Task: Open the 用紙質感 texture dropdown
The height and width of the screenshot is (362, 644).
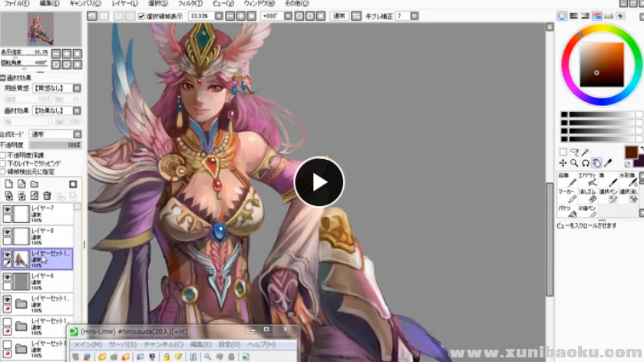Action: point(76,88)
